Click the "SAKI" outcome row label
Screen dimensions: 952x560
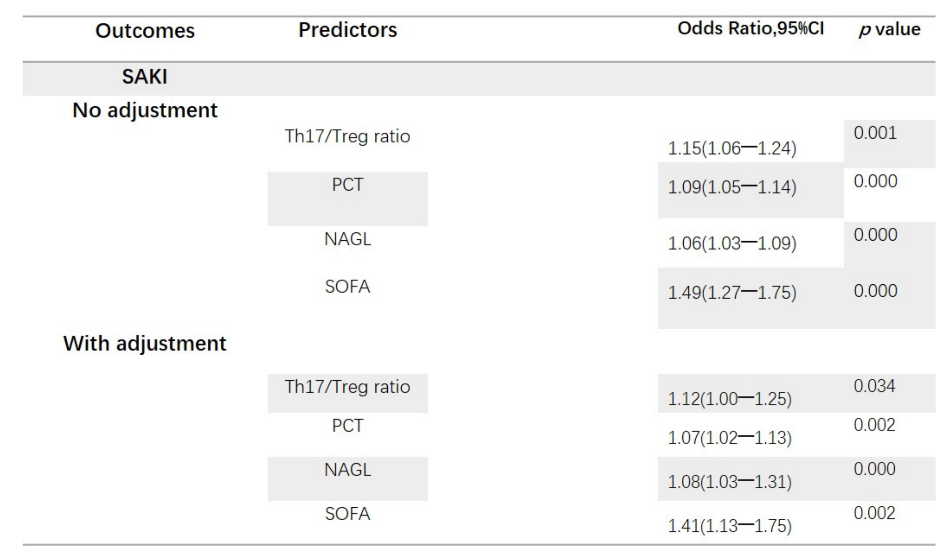click(145, 77)
